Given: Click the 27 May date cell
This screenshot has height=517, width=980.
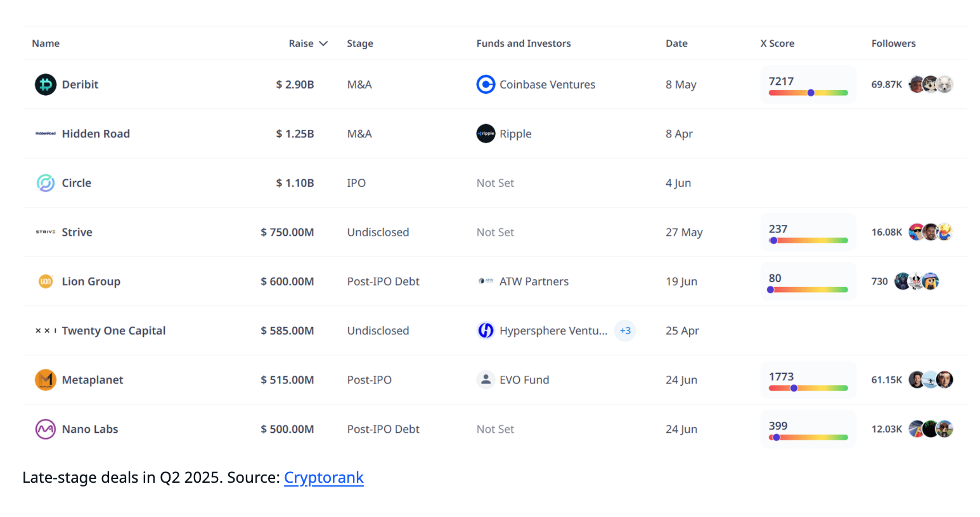Looking at the screenshot, I should click(684, 232).
